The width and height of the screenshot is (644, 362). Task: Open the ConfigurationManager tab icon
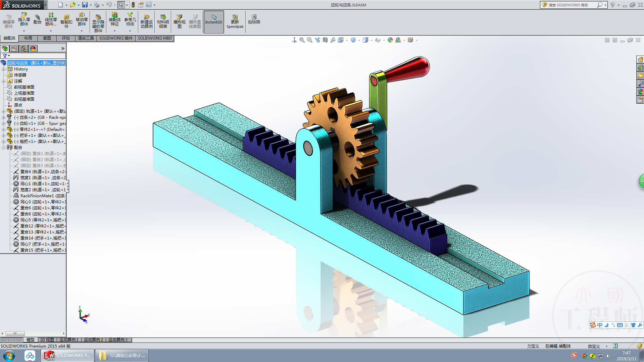coord(23,49)
